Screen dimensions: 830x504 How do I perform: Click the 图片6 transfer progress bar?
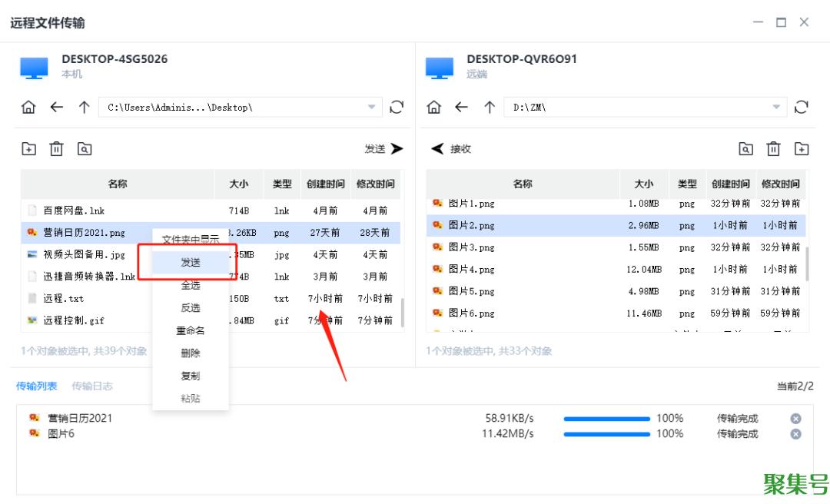pos(607,434)
